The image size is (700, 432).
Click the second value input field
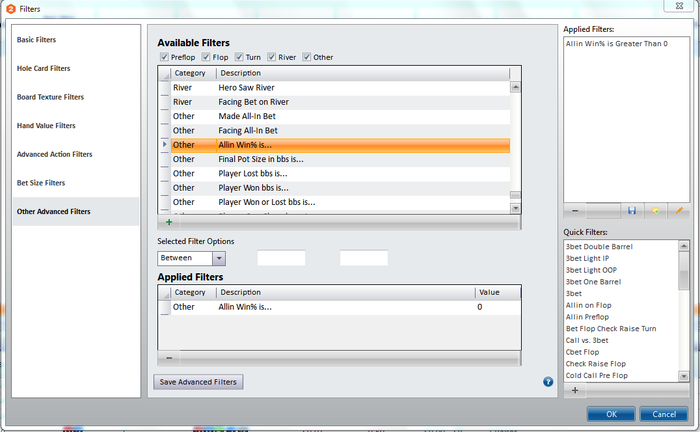[364, 258]
